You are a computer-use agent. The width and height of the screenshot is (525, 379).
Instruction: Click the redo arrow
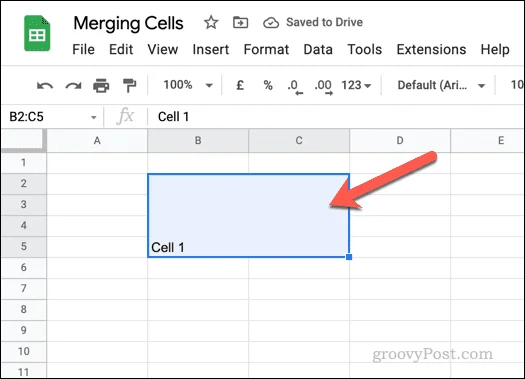[73, 86]
